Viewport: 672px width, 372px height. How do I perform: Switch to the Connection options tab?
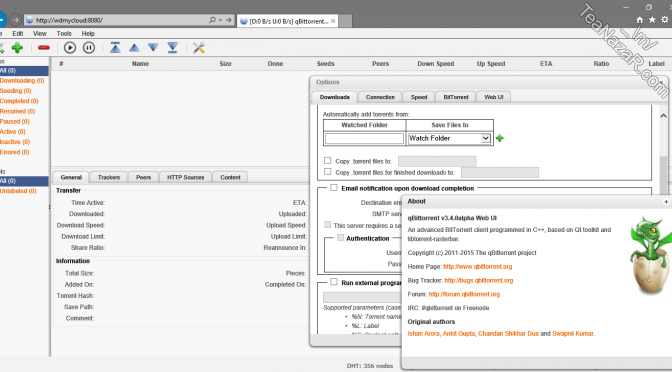click(x=380, y=97)
